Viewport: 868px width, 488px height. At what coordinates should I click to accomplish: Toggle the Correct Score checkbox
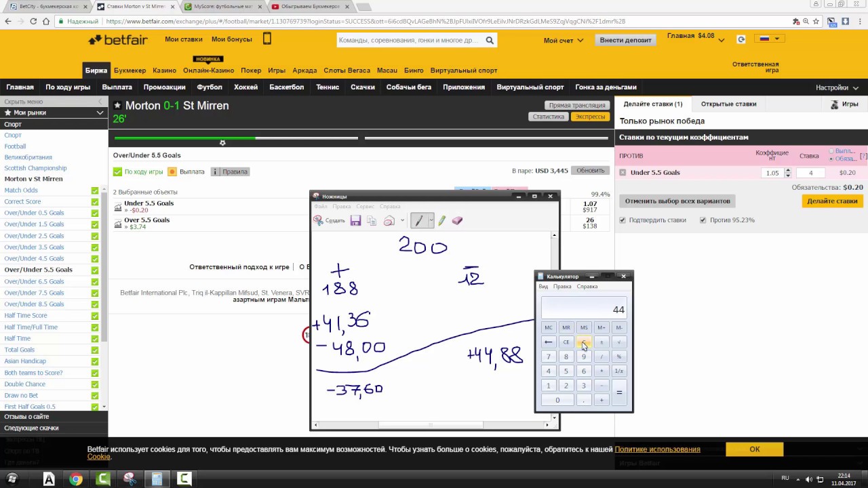tap(95, 202)
